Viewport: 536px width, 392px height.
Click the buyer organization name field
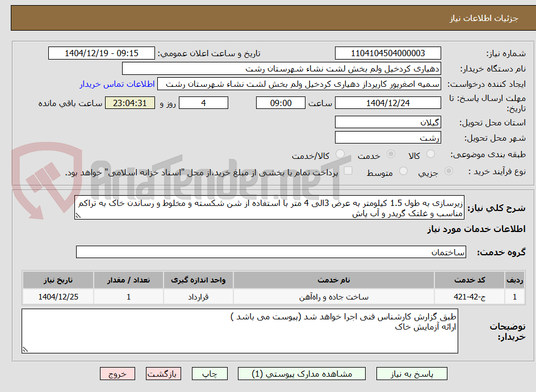point(281,69)
